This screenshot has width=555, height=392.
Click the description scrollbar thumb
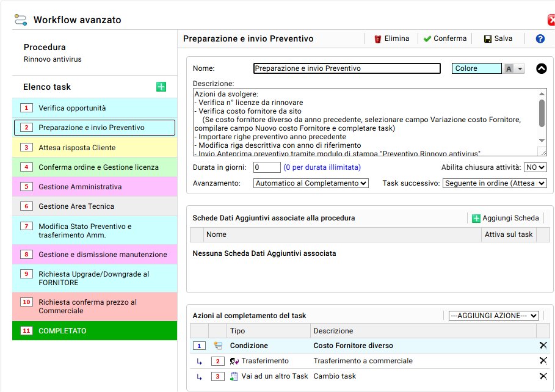point(542,114)
